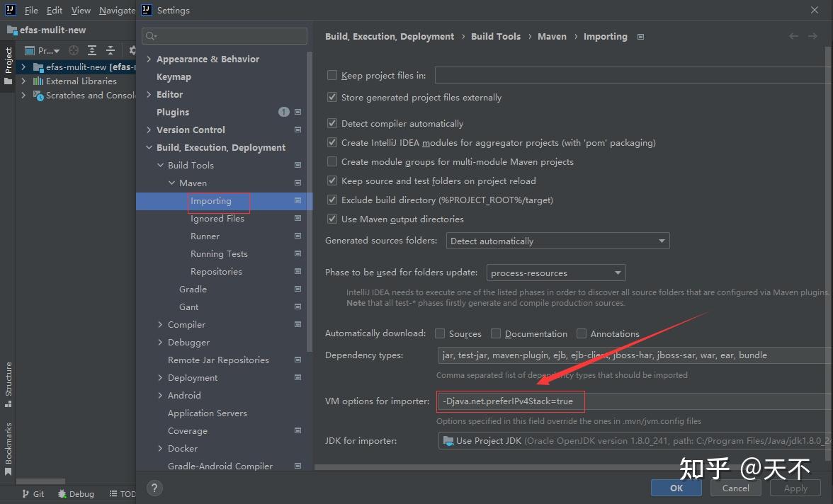Click the Collapse All icon in Project panel
Viewport: 833px width, 504px height.
tap(110, 50)
